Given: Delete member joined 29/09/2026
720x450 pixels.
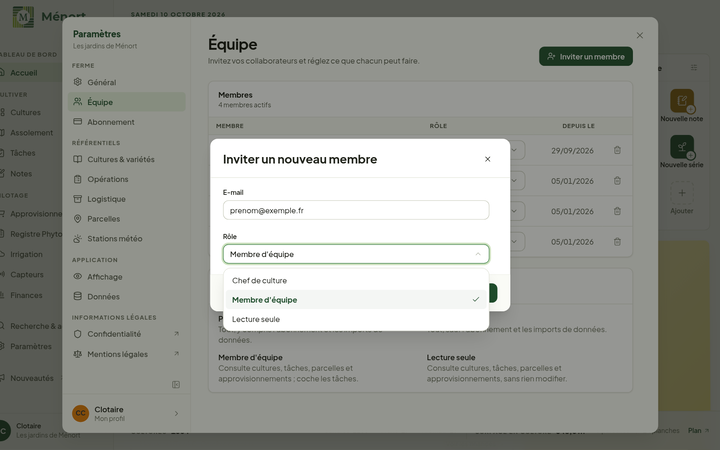Looking at the screenshot, I should click(x=617, y=150).
